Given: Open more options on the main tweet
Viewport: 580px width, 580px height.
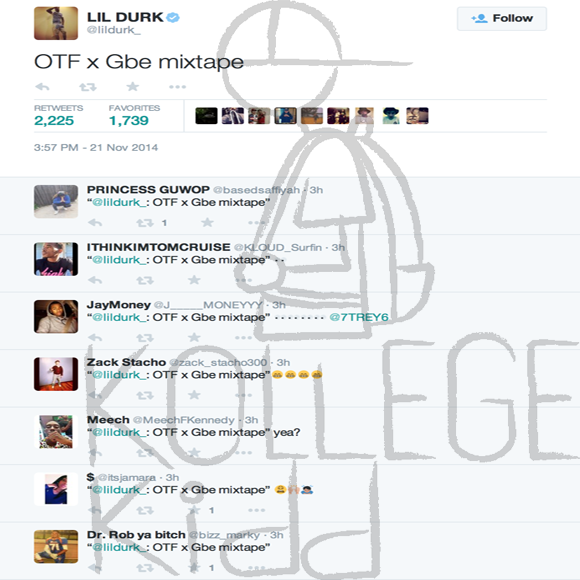Looking at the screenshot, I should point(178,87).
